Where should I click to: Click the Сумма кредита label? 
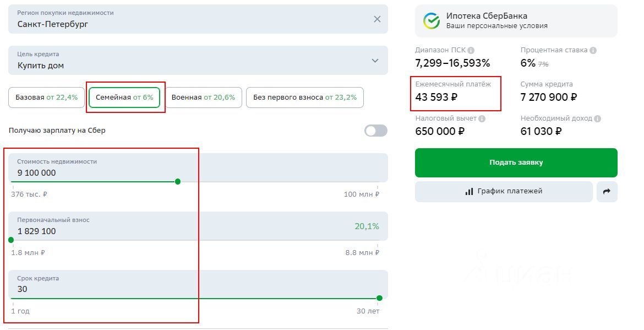tap(547, 84)
